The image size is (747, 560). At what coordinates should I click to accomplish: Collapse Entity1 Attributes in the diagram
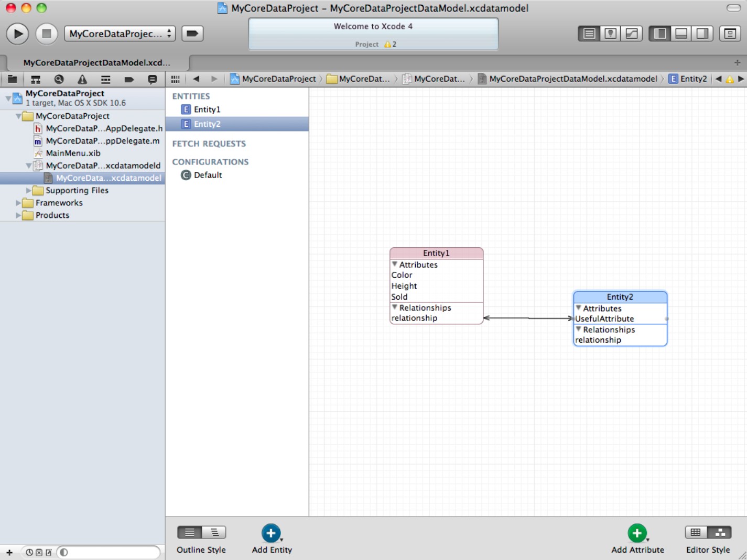pyautogui.click(x=395, y=265)
